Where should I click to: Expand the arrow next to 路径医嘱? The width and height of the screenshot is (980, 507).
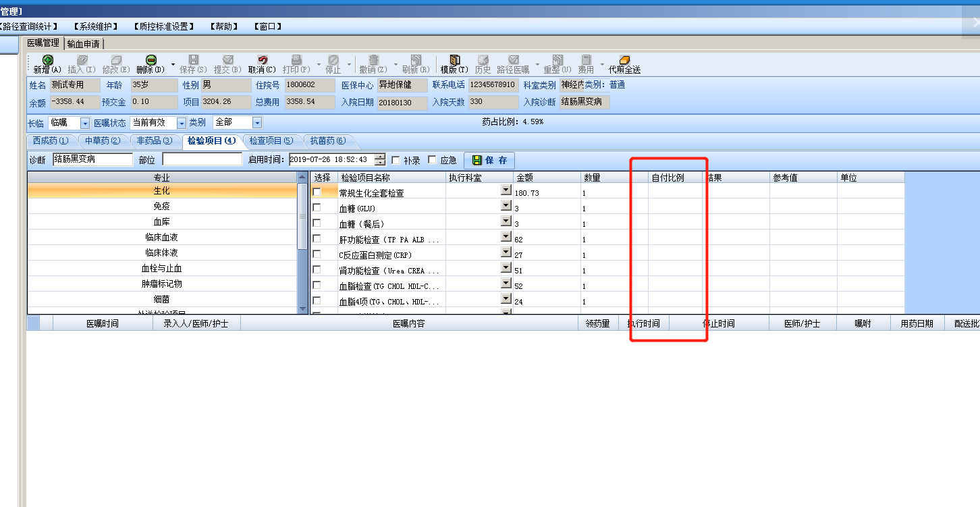pyautogui.click(x=537, y=65)
